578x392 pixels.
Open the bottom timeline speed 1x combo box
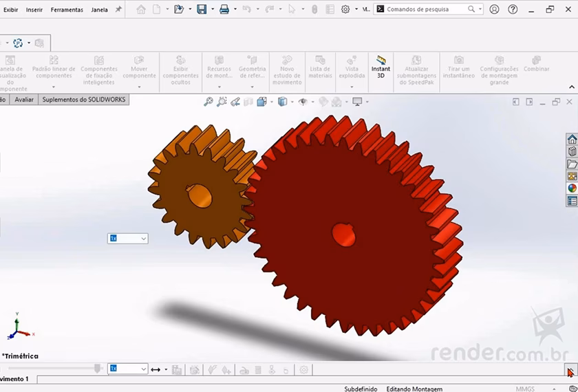127,369
